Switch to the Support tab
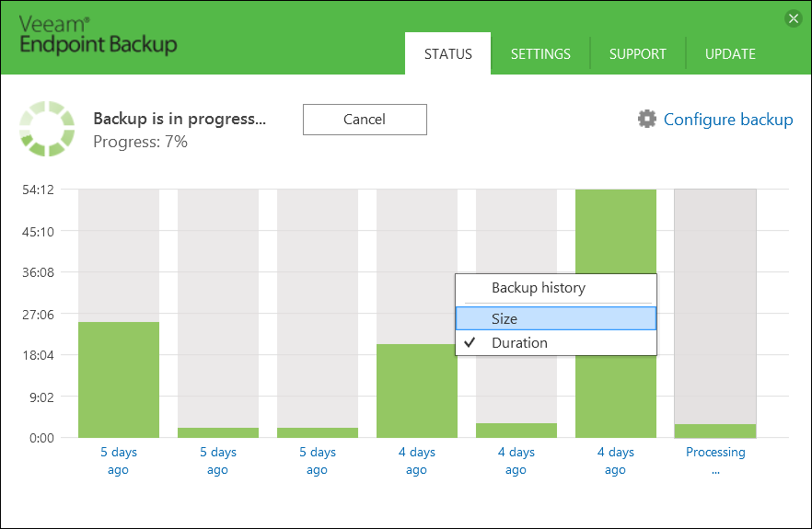Viewport: 812px width, 529px height. coord(637,53)
